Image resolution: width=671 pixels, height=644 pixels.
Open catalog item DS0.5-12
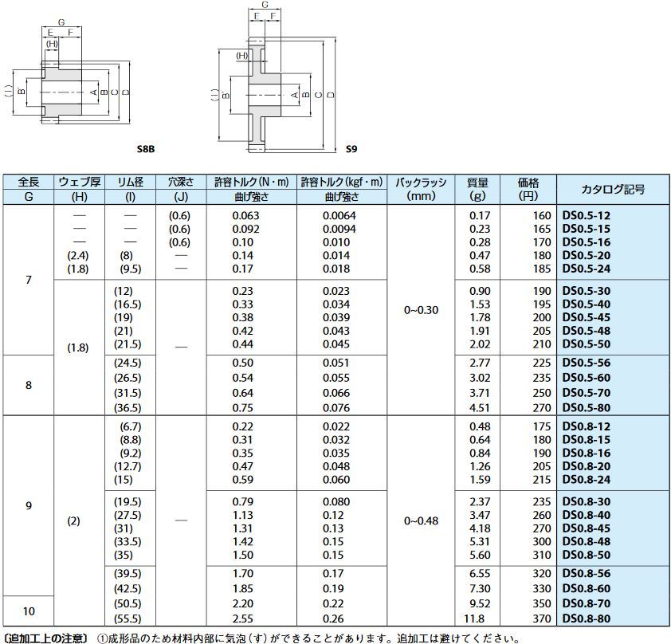(x=586, y=216)
